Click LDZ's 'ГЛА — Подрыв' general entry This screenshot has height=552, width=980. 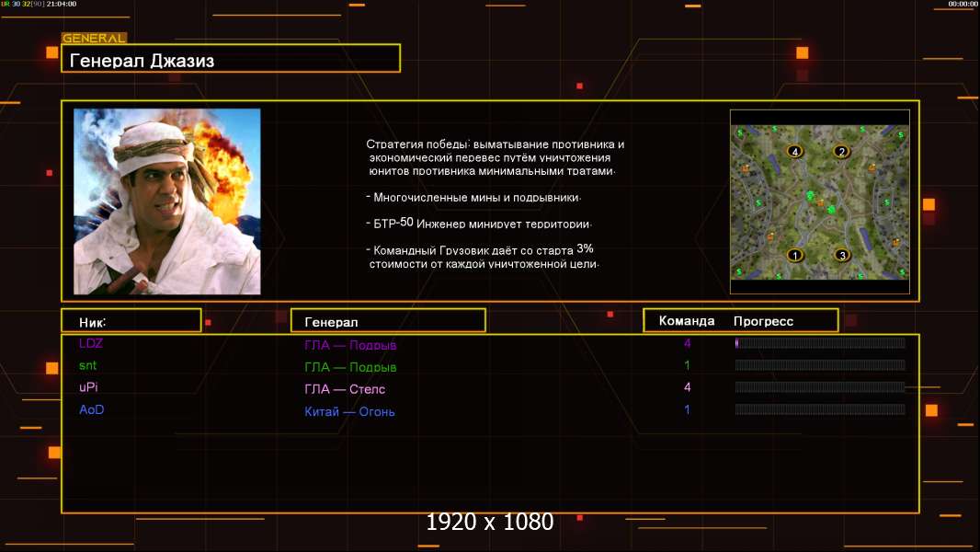[350, 344]
